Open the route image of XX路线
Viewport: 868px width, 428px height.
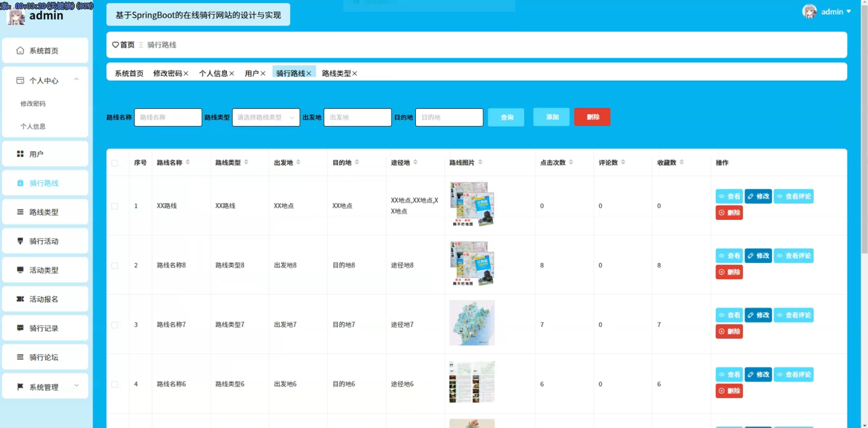472,204
